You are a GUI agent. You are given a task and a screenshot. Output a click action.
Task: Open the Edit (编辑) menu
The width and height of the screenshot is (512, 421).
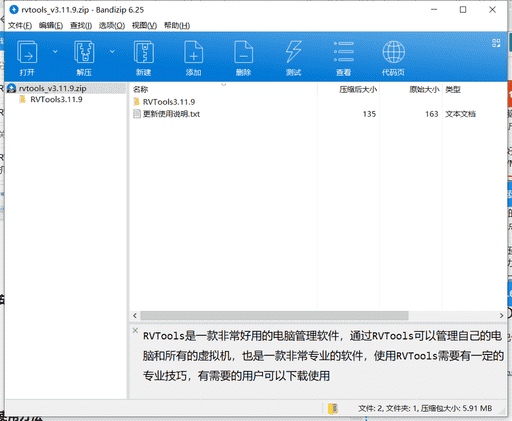point(51,26)
